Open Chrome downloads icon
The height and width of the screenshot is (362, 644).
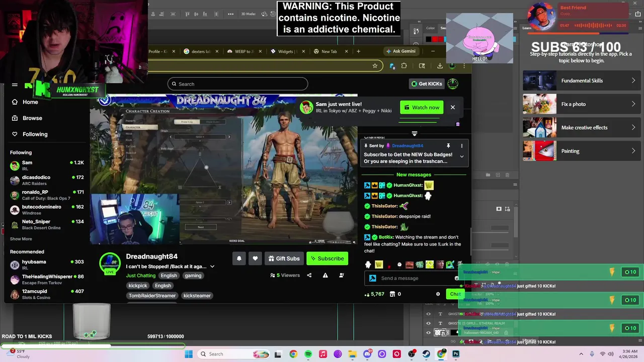[x=440, y=66]
